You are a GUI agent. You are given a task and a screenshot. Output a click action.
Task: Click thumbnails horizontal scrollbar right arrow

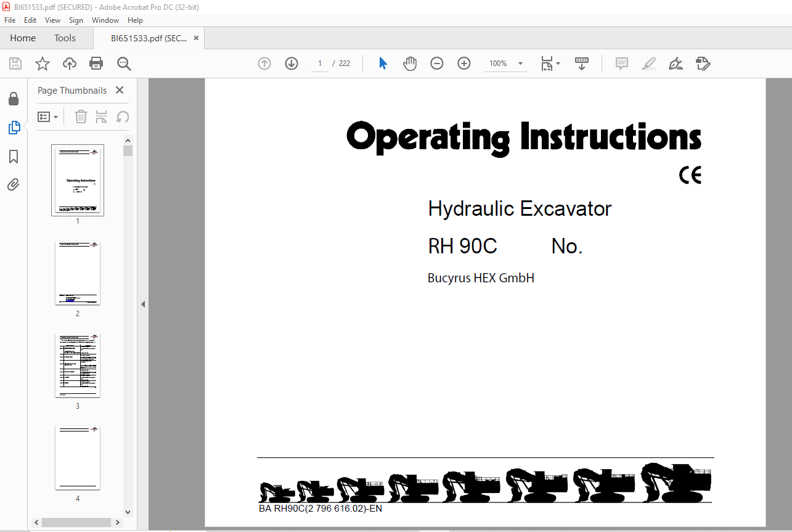(116, 522)
